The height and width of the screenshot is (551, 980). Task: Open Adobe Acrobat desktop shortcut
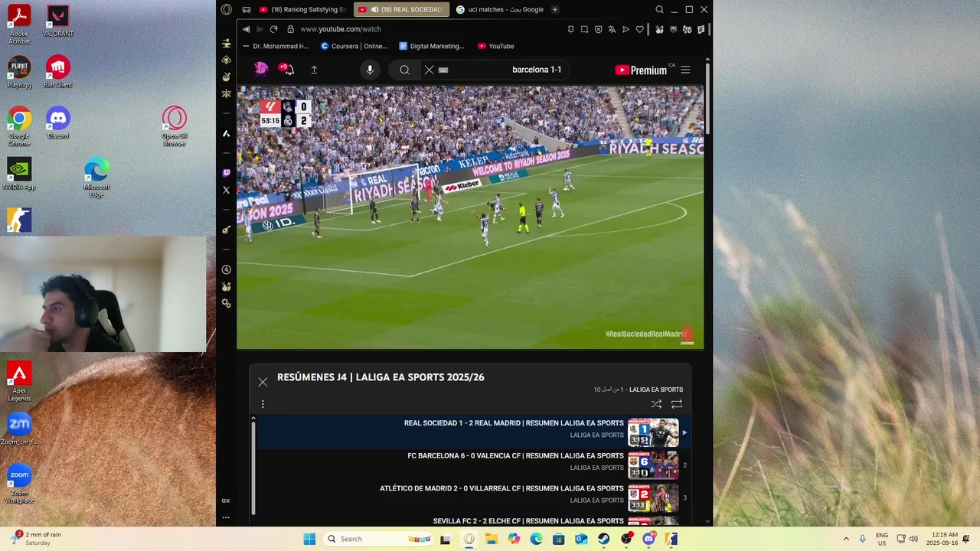point(19,24)
